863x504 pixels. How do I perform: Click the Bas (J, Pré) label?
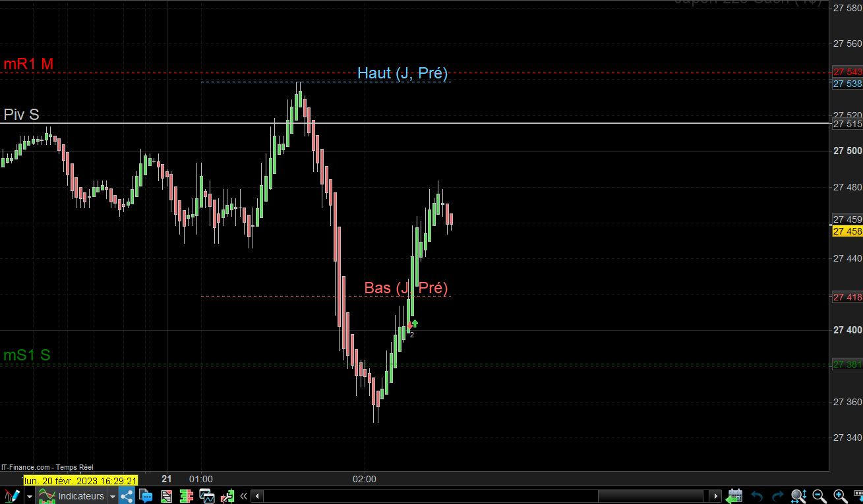tap(406, 288)
